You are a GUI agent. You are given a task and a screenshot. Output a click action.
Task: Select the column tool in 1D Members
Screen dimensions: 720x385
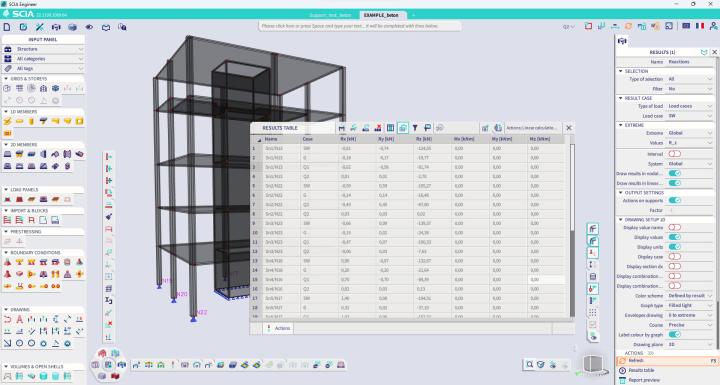pyautogui.click(x=31, y=121)
